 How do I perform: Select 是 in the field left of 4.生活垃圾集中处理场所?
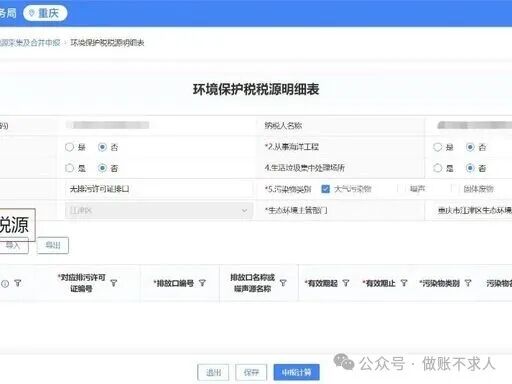[69, 168]
